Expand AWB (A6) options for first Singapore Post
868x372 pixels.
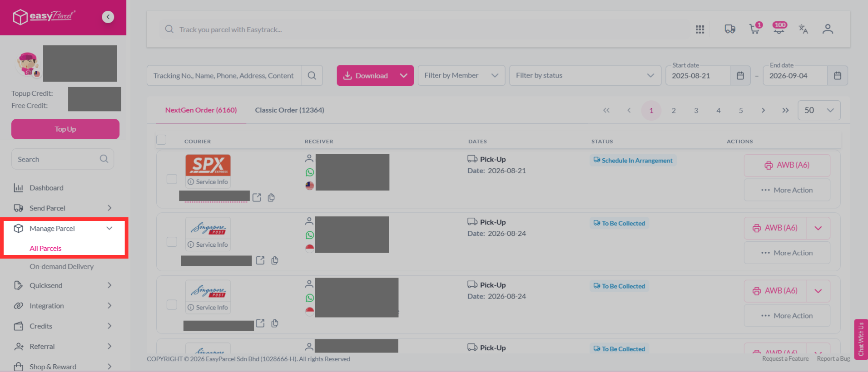(818, 228)
